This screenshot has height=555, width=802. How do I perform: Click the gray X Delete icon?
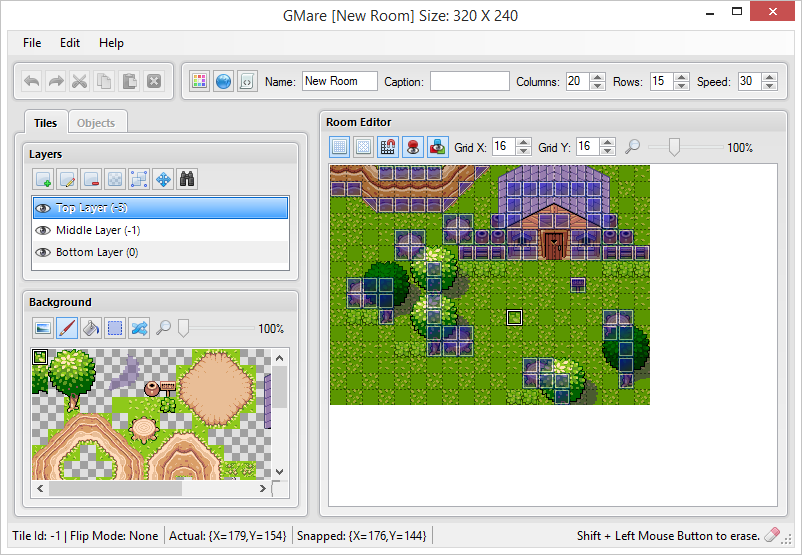pos(153,81)
